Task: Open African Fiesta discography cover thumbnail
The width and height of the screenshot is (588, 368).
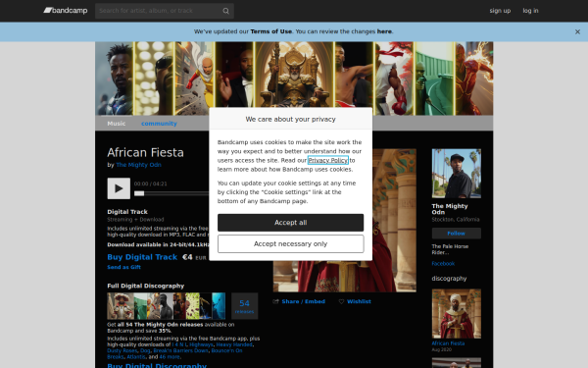Action: click(457, 314)
